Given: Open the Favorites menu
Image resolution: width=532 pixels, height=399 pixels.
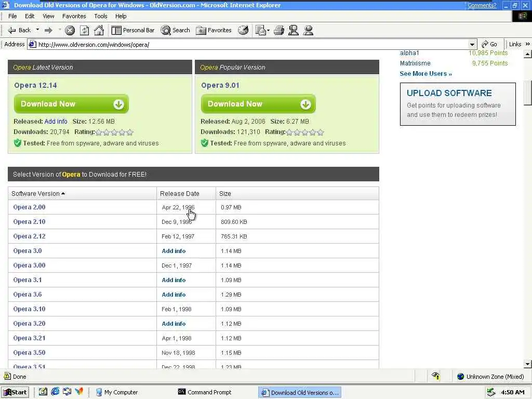Looking at the screenshot, I should [74, 16].
